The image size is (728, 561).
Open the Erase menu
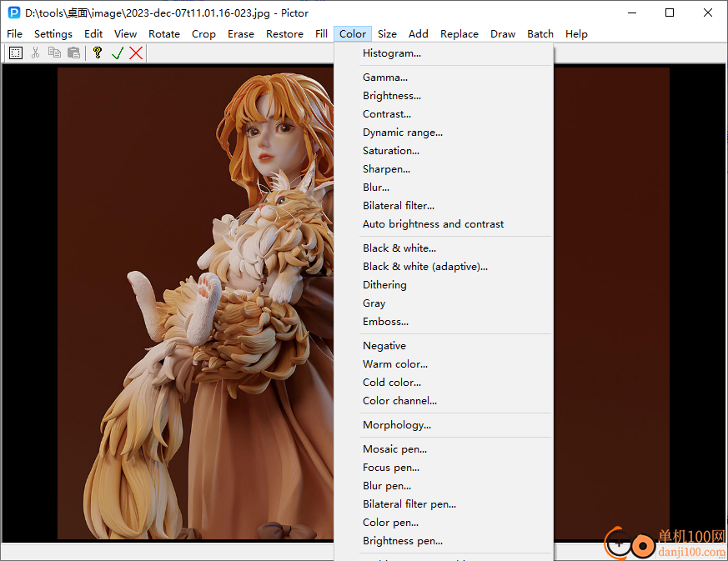240,34
